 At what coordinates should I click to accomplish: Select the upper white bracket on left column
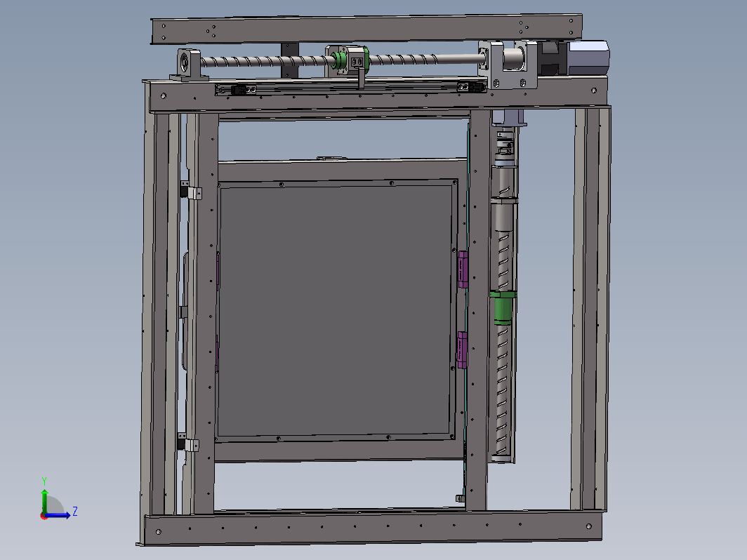coord(194,194)
